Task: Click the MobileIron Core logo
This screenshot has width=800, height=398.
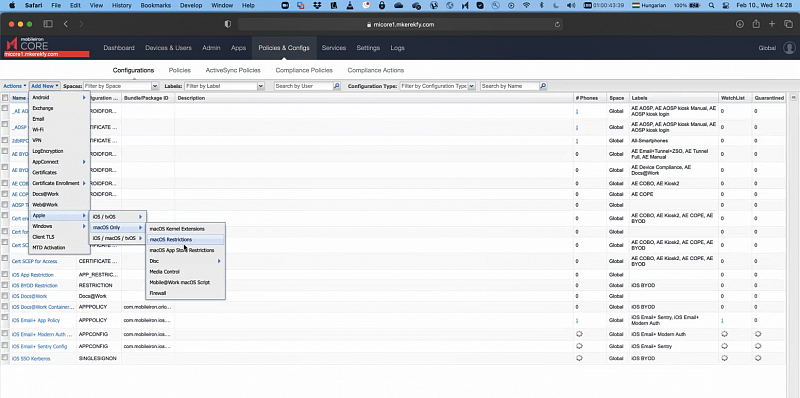Action: 28,44
